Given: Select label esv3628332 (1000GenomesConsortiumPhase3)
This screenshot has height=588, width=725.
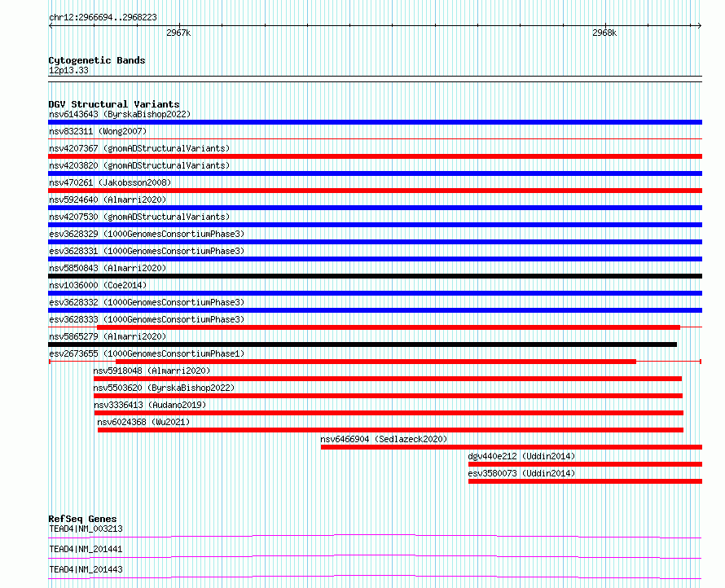Looking at the screenshot, I should 147,302.
